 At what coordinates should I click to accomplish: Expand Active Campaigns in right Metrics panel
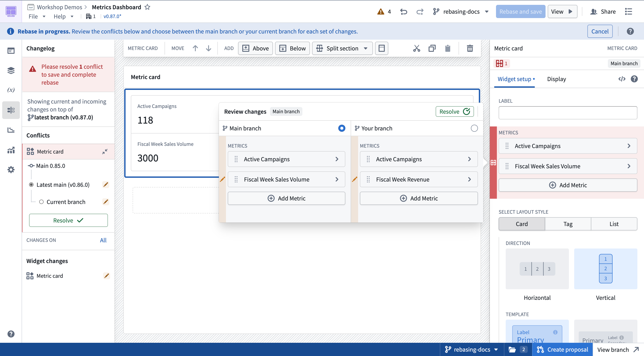click(x=568, y=146)
